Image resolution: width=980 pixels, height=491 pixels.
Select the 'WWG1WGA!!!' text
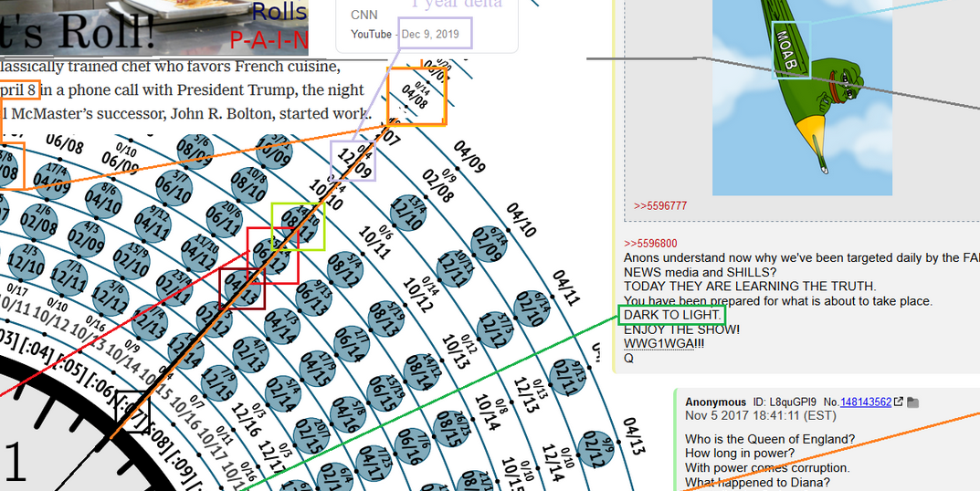tap(664, 343)
